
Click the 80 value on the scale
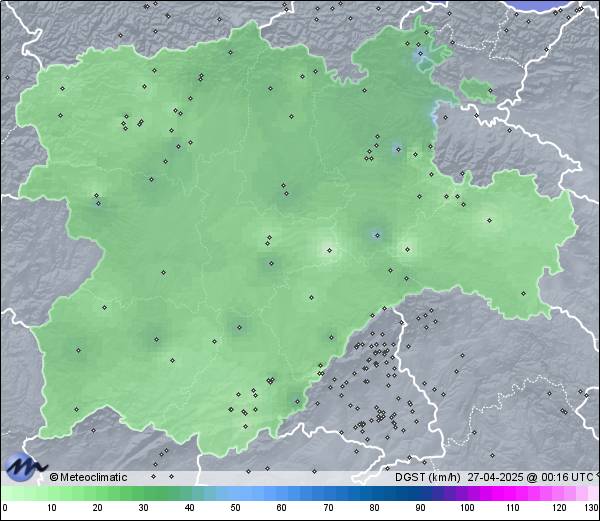[x=375, y=508]
